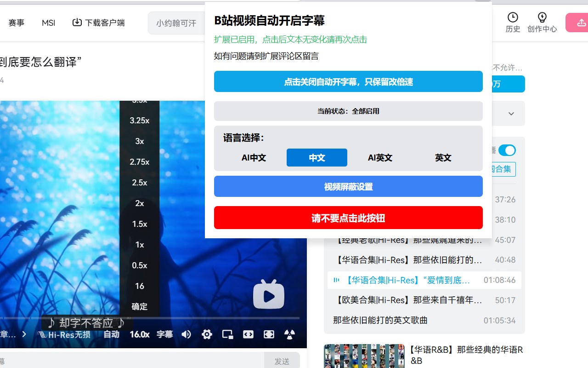Click the 当前状态：全部启用 status bar

(348, 111)
